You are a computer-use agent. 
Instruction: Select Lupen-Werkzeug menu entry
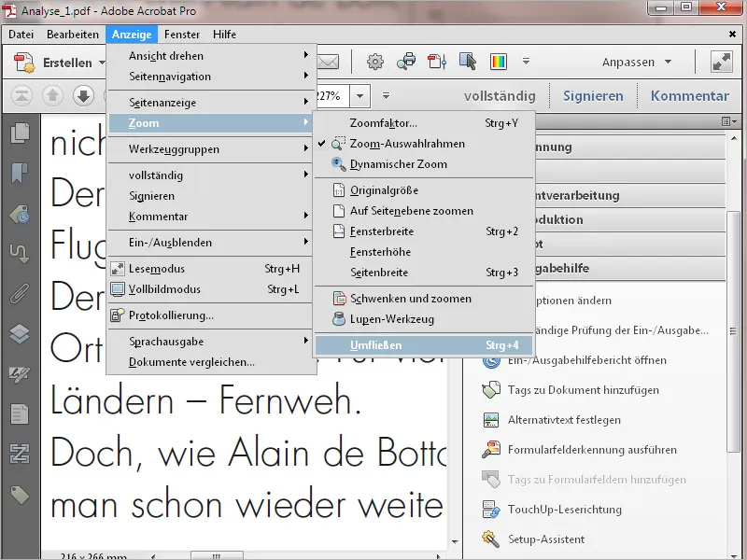(423, 319)
